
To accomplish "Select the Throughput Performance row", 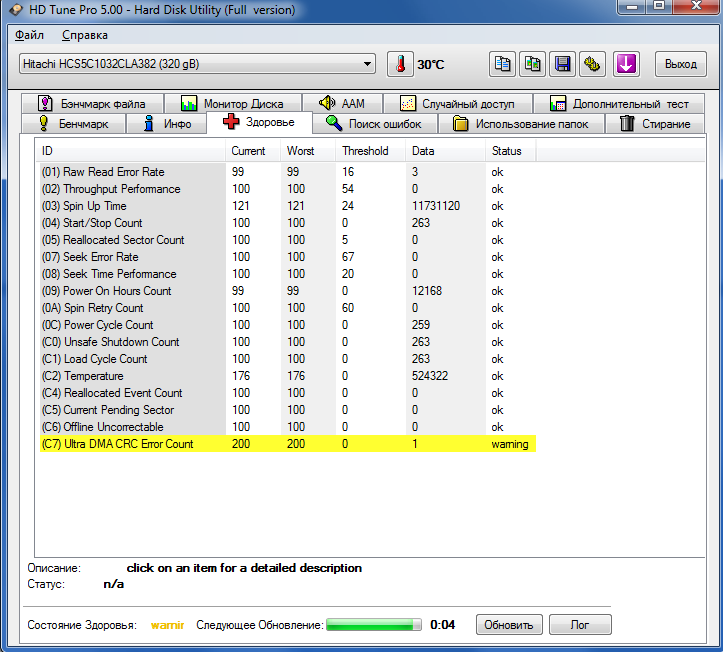I will click(x=288, y=189).
